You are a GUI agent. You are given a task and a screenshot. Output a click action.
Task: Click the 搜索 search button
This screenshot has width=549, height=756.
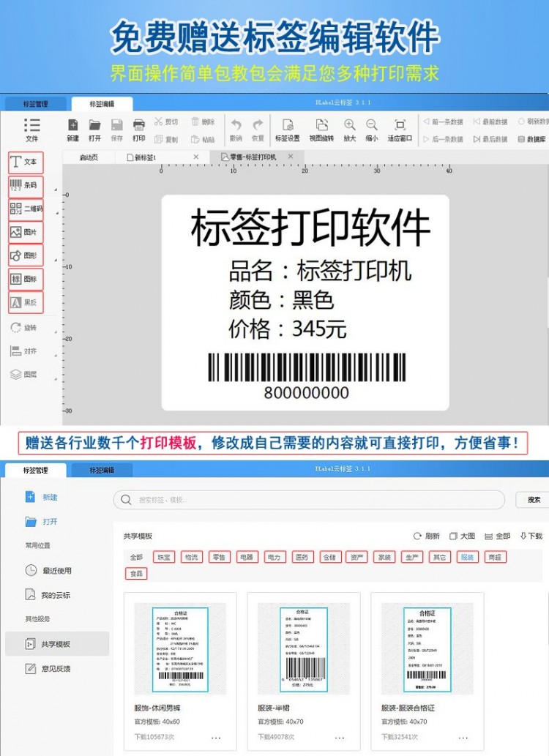pos(533,500)
